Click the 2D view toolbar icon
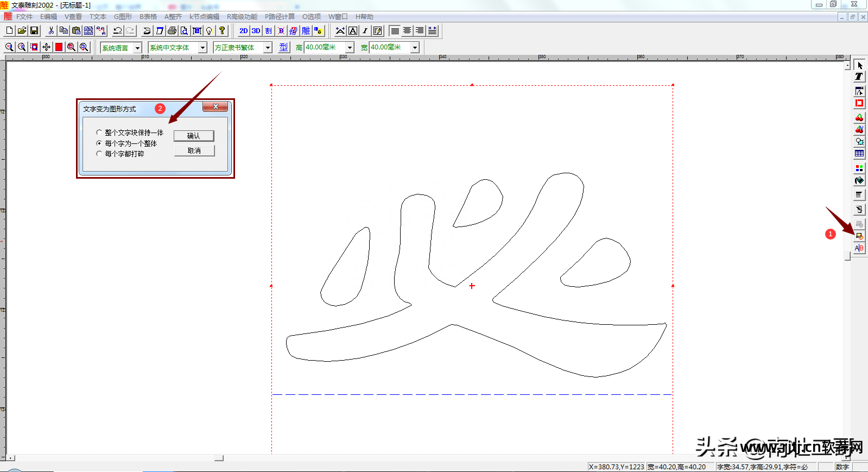 pos(243,31)
